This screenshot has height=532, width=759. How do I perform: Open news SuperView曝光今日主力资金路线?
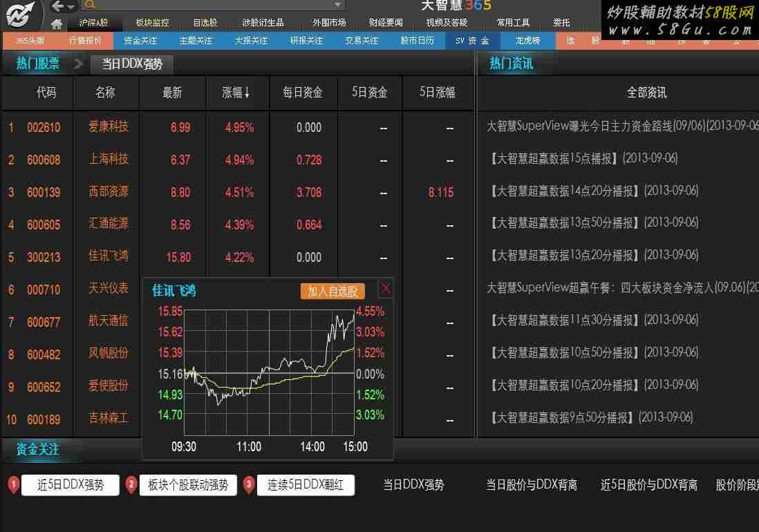[x=623, y=126]
